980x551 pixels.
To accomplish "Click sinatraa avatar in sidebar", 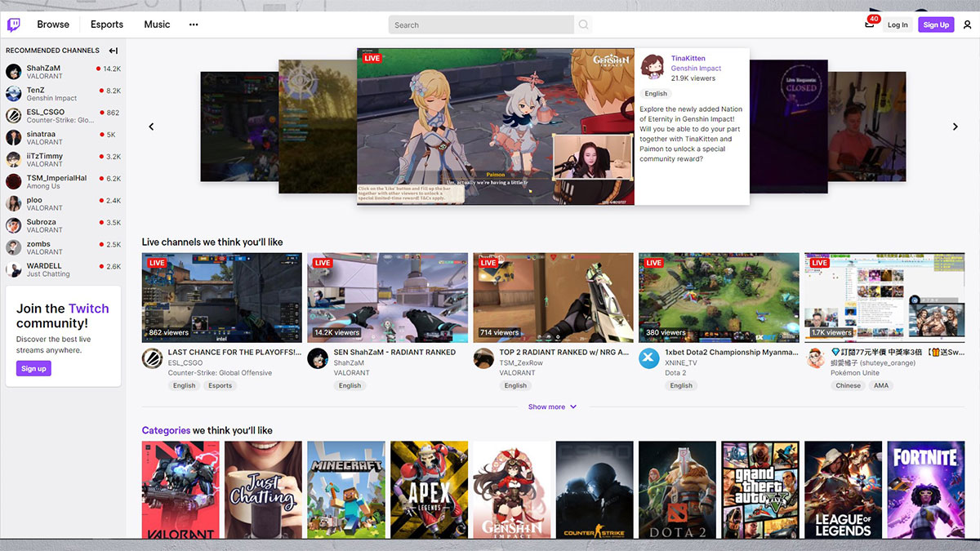I will coord(14,138).
